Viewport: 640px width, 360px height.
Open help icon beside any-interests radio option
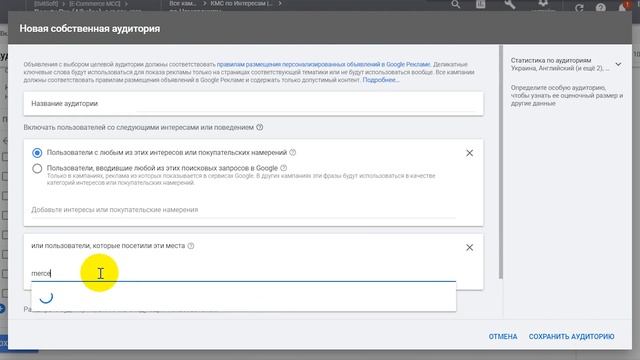point(293,153)
